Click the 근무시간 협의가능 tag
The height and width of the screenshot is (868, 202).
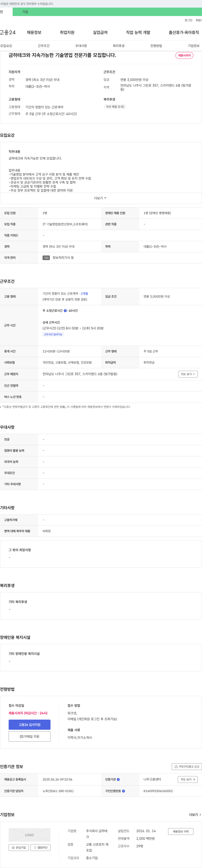[53, 334]
